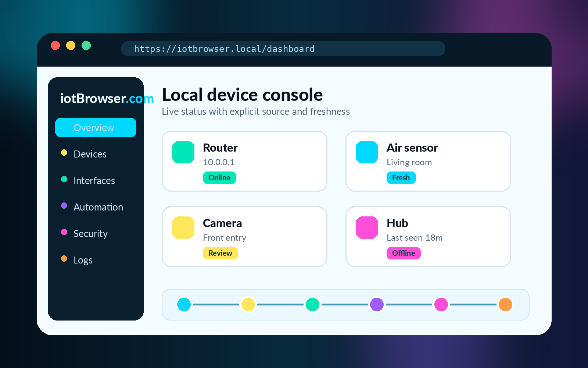The image size is (588, 368).
Task: Click the Offline badge on Hub
Action: pyautogui.click(x=404, y=253)
